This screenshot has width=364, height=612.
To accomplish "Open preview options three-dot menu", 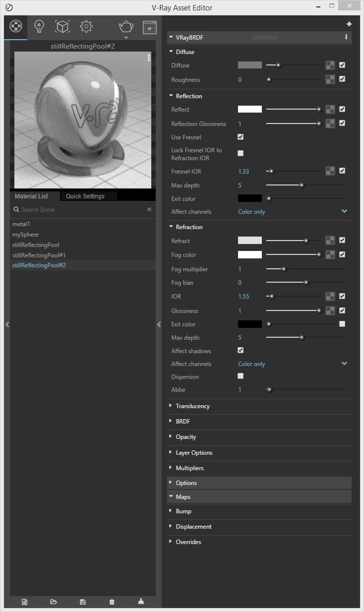I will pyautogui.click(x=148, y=58).
